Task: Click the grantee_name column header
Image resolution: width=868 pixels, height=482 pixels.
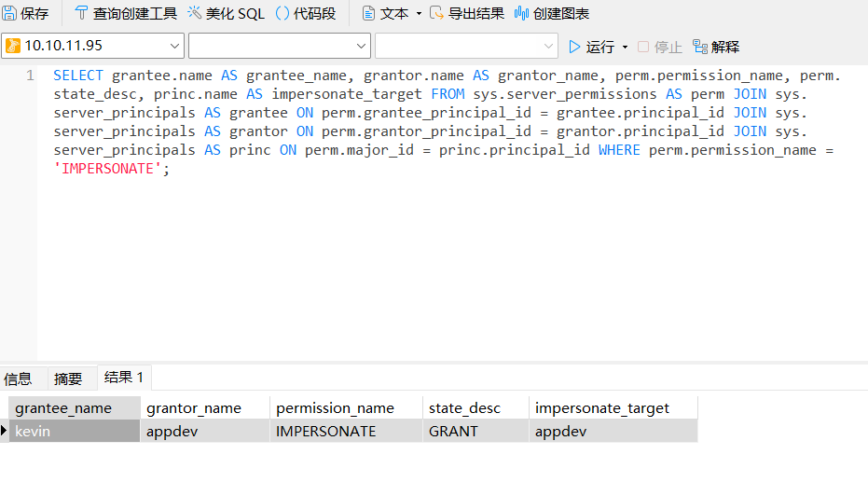Action: click(63, 407)
